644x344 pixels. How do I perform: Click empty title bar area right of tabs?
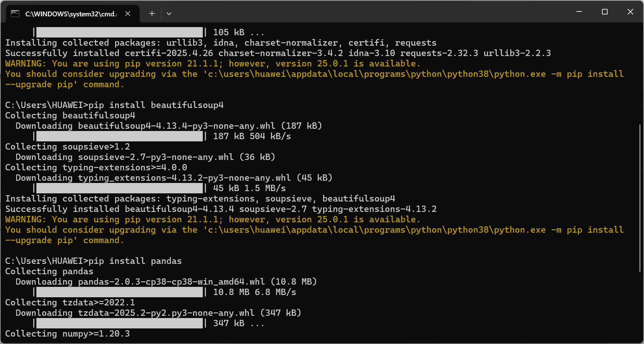tap(371, 12)
